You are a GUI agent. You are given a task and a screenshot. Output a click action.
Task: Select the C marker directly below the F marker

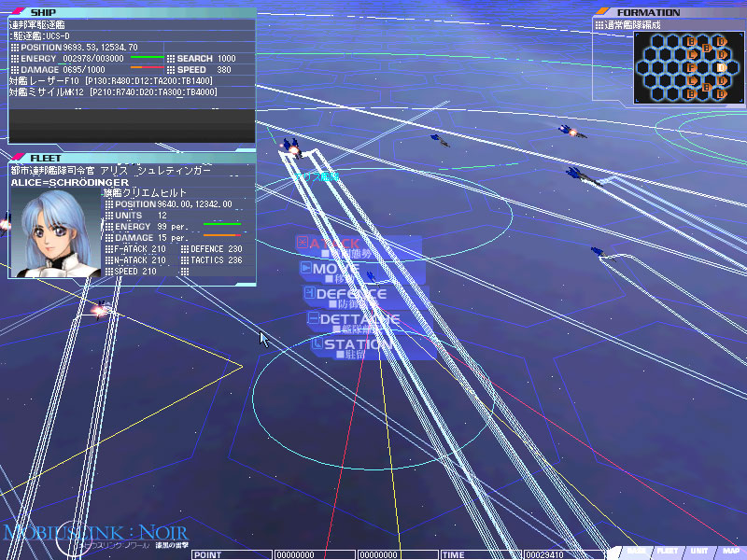[x=692, y=81]
